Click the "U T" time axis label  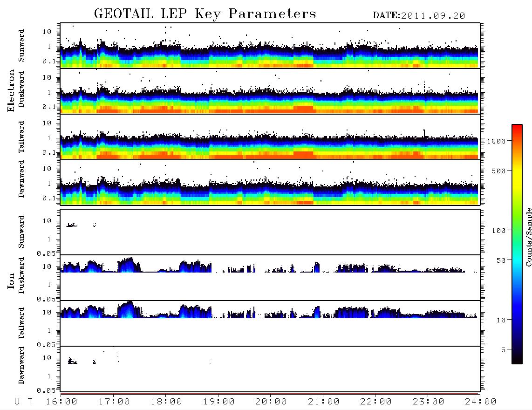click(23, 402)
